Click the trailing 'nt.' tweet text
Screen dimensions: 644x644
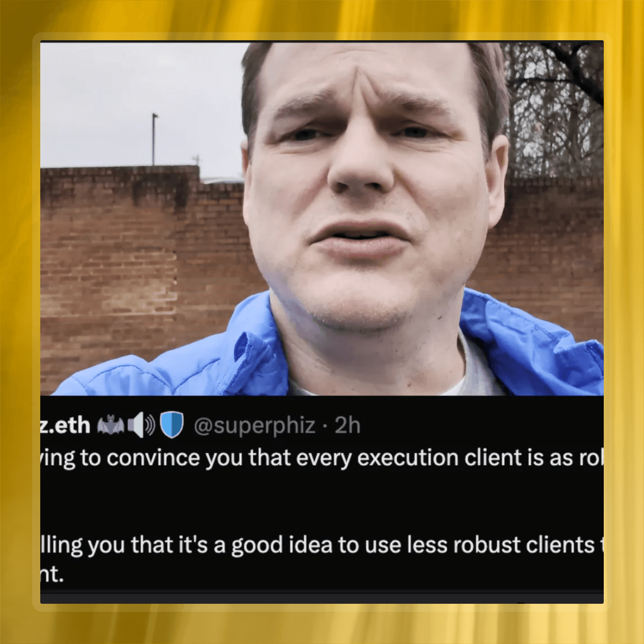[x=52, y=575]
